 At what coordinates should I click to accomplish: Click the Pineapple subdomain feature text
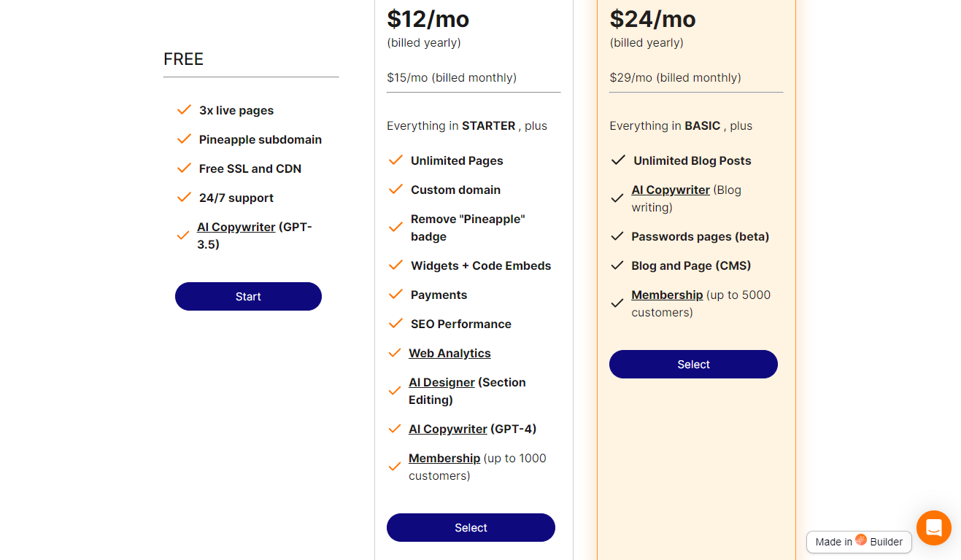click(260, 139)
